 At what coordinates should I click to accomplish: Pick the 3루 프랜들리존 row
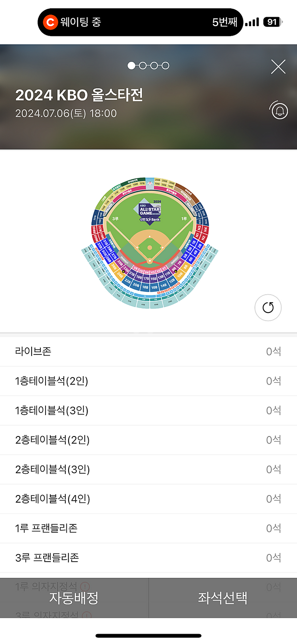coord(148,558)
